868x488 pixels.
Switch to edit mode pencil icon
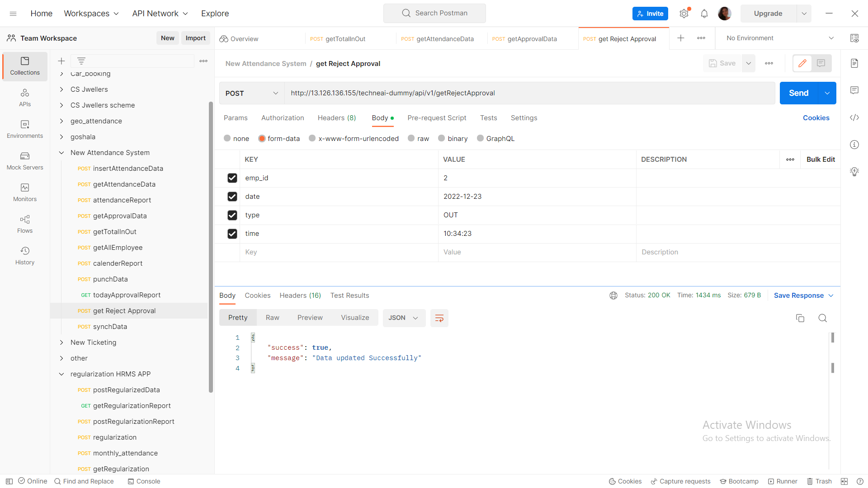(x=802, y=63)
